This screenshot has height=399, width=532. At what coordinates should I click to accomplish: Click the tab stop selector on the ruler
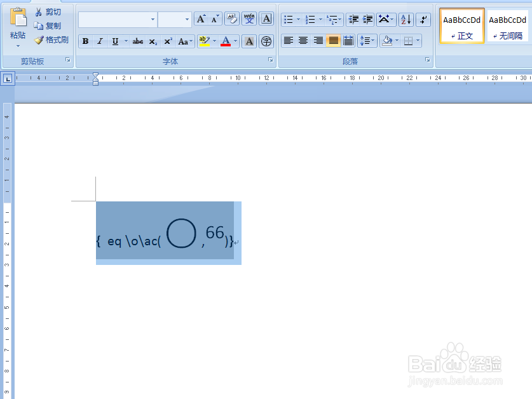8,79
